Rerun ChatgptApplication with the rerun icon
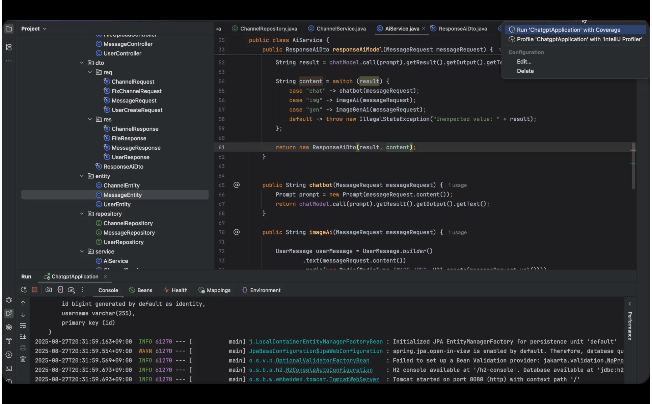 24,290
